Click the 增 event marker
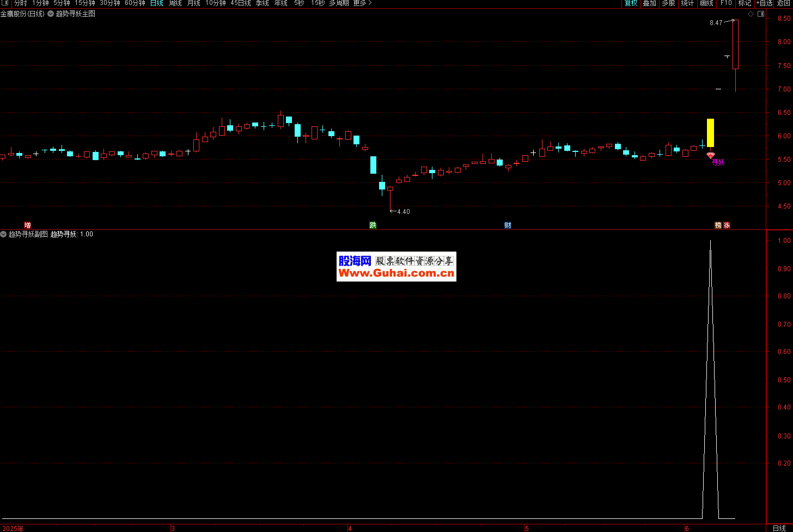 pyautogui.click(x=28, y=225)
